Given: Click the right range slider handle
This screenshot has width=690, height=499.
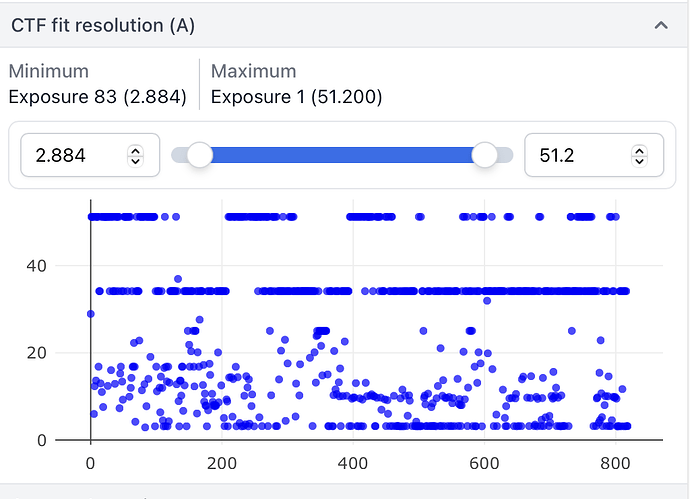Looking at the screenshot, I should pos(485,154).
